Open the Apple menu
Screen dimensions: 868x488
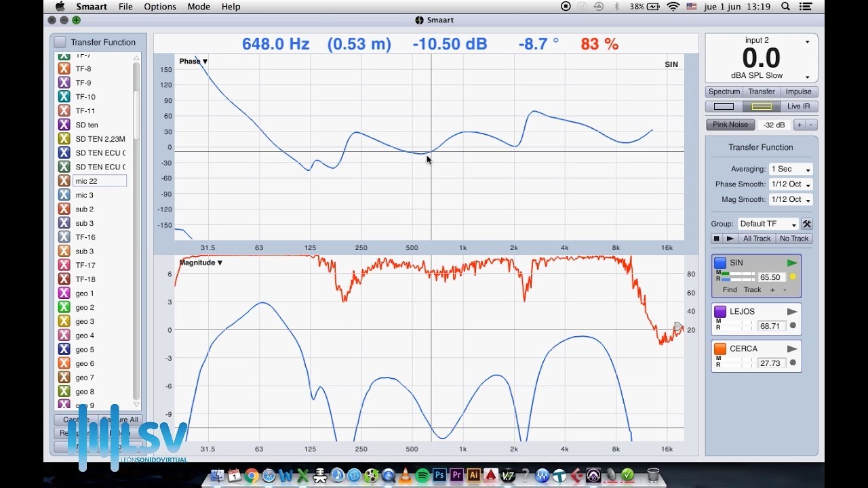[x=60, y=7]
